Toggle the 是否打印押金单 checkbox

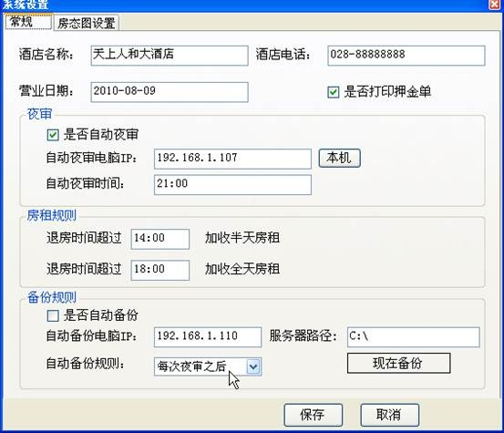(x=334, y=93)
